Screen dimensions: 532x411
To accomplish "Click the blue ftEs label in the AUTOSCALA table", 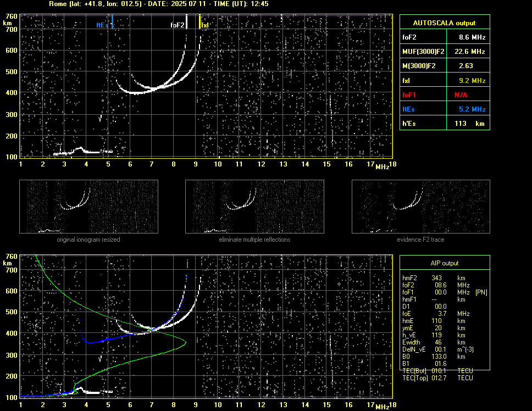I will tap(408, 109).
